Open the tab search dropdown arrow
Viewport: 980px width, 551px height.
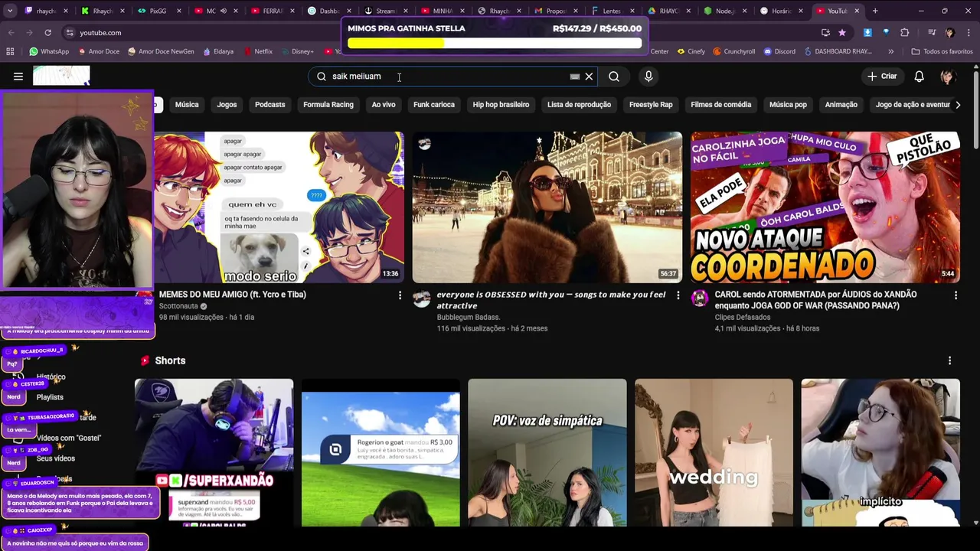(11, 11)
